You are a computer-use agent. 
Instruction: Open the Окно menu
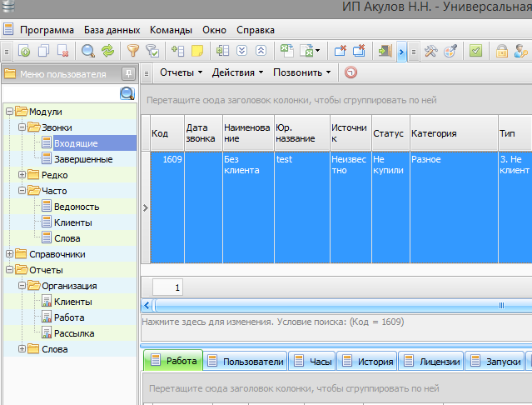point(215,30)
